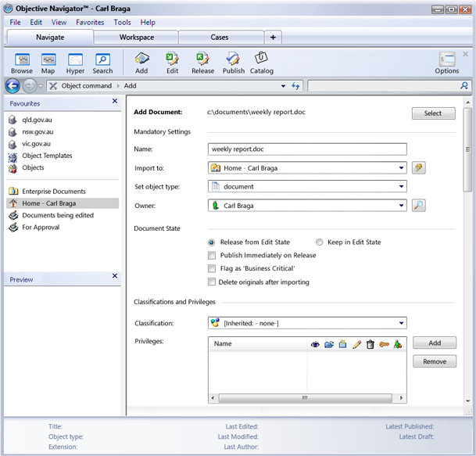Image resolution: width=476 pixels, height=456 pixels.
Task: Open the Edit menu
Action: point(36,22)
